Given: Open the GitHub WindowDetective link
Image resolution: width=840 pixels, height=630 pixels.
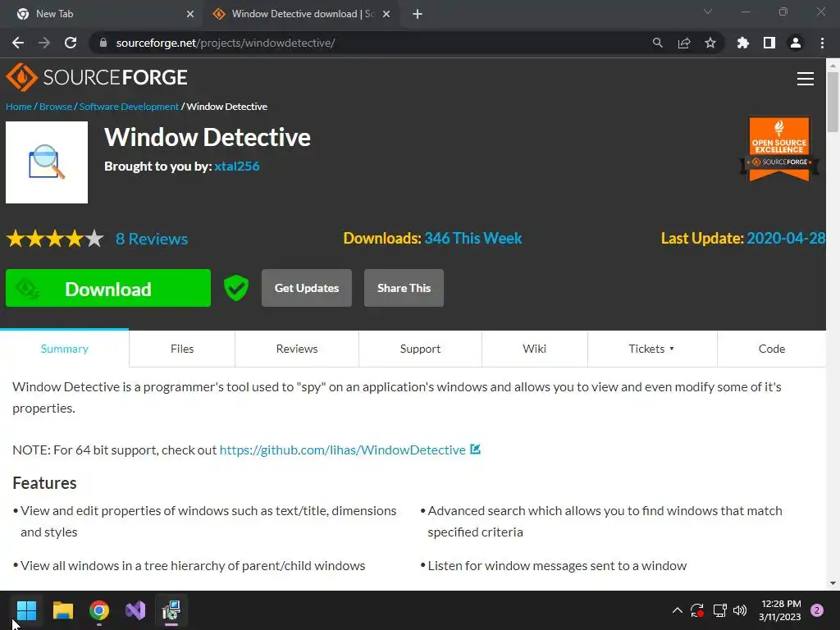Looking at the screenshot, I should (342, 450).
